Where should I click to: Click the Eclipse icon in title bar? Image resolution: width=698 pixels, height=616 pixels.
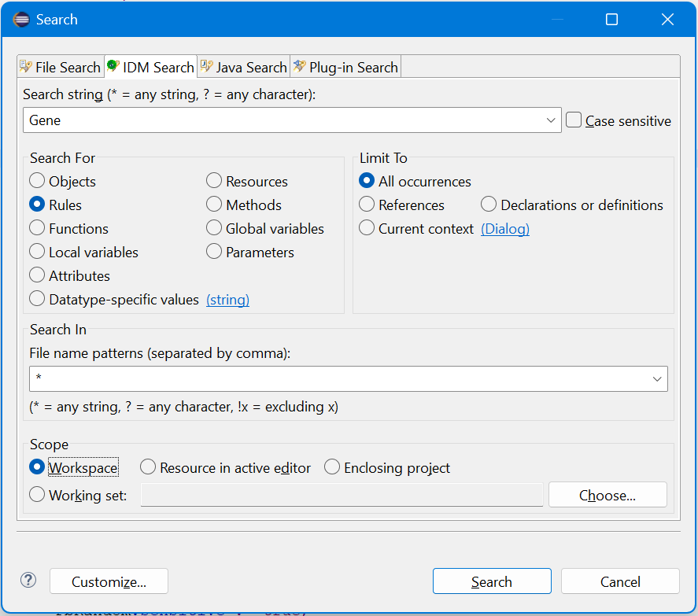[21, 20]
